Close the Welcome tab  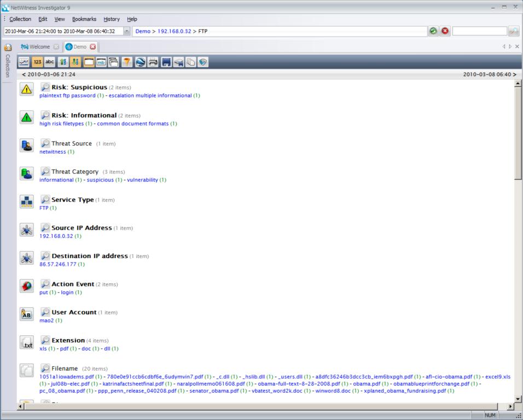click(56, 46)
